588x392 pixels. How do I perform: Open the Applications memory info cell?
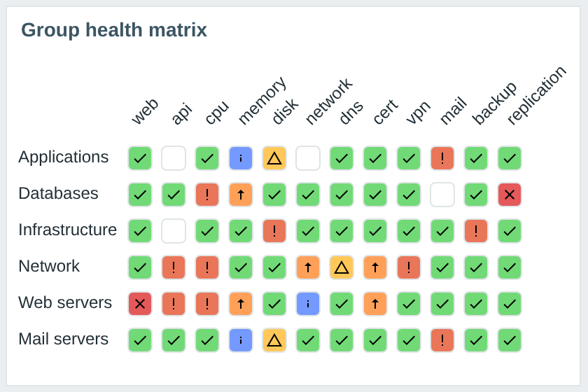coord(241,158)
